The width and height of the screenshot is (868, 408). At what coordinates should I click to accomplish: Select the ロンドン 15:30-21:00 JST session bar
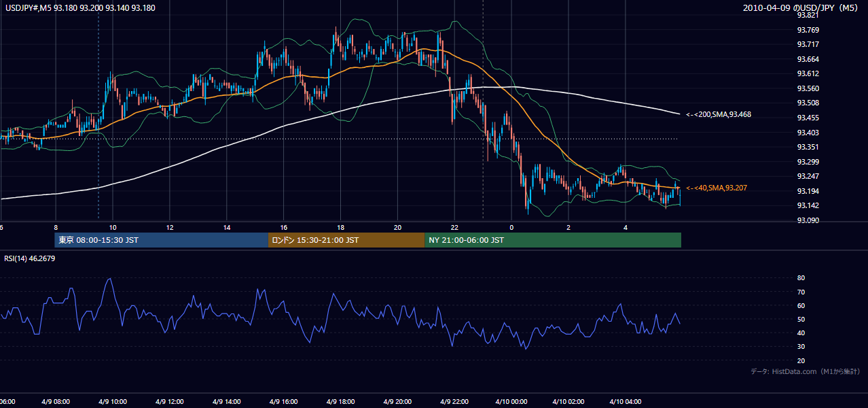pos(346,240)
